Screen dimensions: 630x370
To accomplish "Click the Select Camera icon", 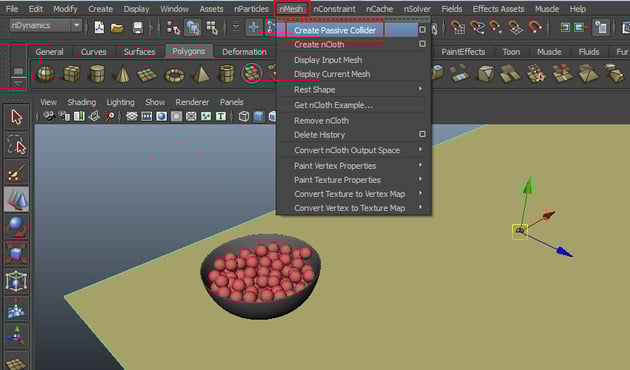I will 49,117.
